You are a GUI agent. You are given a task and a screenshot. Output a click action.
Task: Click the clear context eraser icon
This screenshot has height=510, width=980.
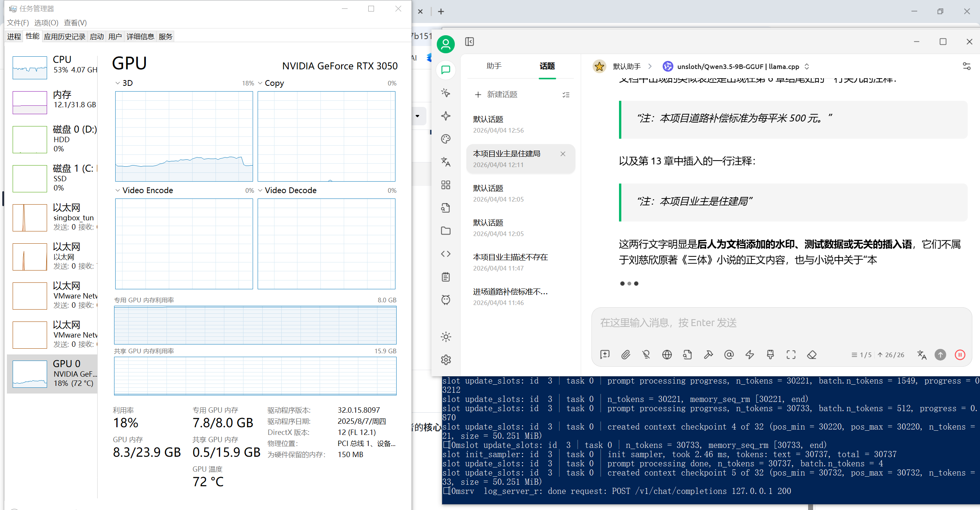click(x=812, y=355)
